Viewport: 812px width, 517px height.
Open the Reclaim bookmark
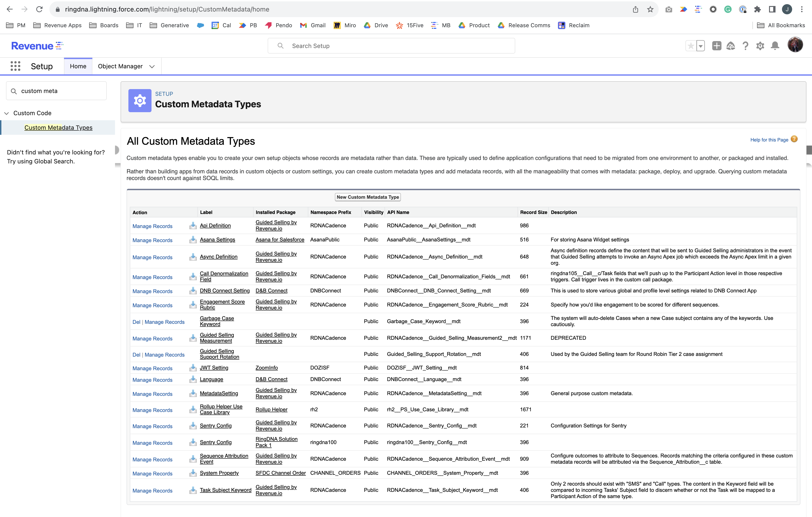click(574, 25)
